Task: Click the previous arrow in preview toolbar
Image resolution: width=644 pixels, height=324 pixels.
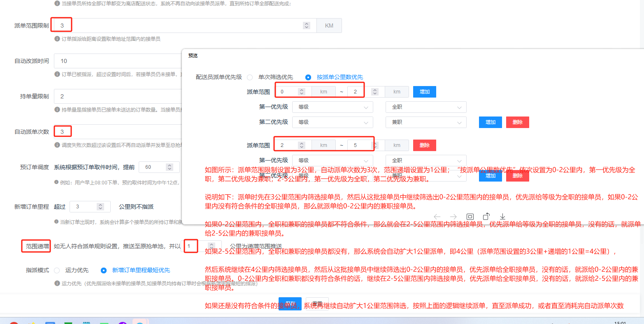Action: (x=437, y=217)
